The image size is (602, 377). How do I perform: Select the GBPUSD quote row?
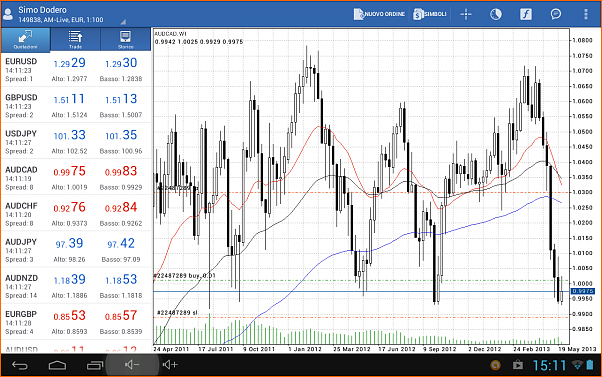pos(76,106)
